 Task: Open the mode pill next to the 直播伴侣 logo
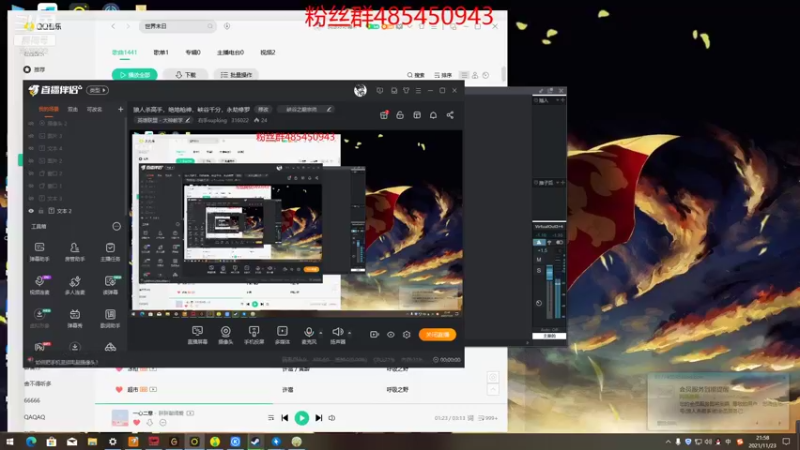point(97,90)
